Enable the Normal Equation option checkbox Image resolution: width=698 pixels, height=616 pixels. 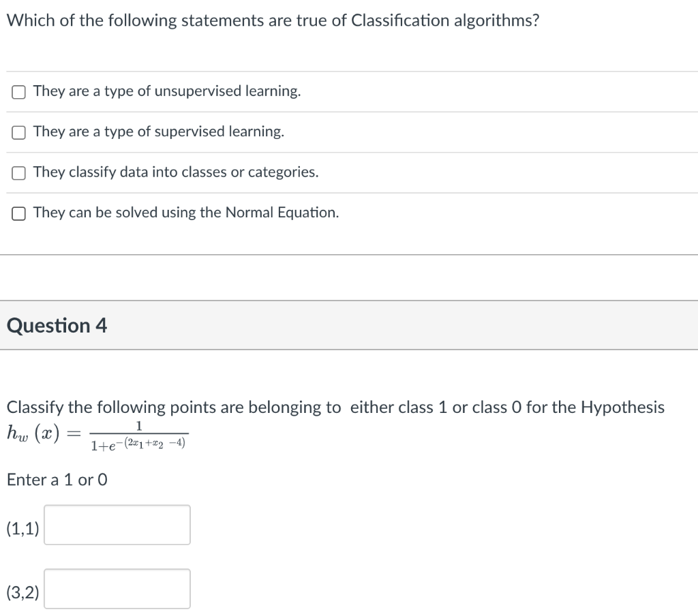click(18, 214)
